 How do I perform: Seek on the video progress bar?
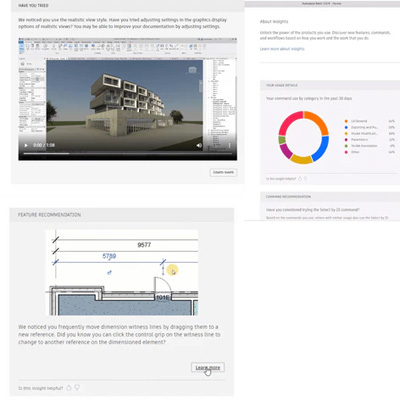tap(128, 154)
